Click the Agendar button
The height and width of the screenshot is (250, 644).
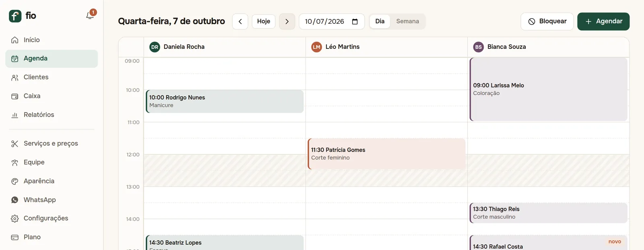pos(603,21)
